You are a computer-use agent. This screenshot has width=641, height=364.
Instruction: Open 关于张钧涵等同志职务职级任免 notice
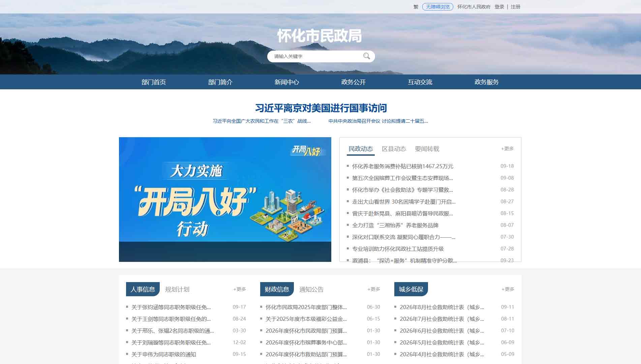(171, 307)
